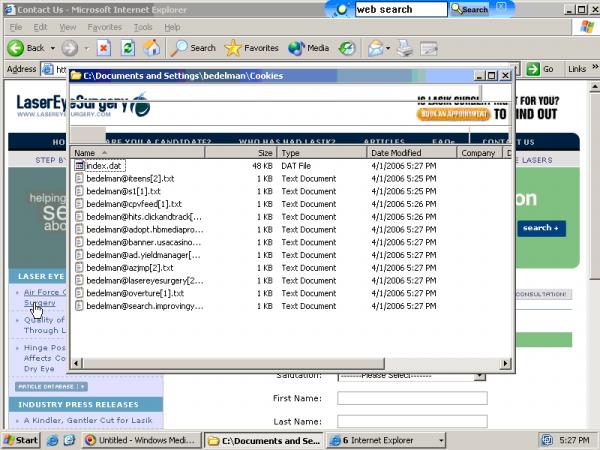
Task: Open the Favorites star button
Action: (x=251, y=48)
